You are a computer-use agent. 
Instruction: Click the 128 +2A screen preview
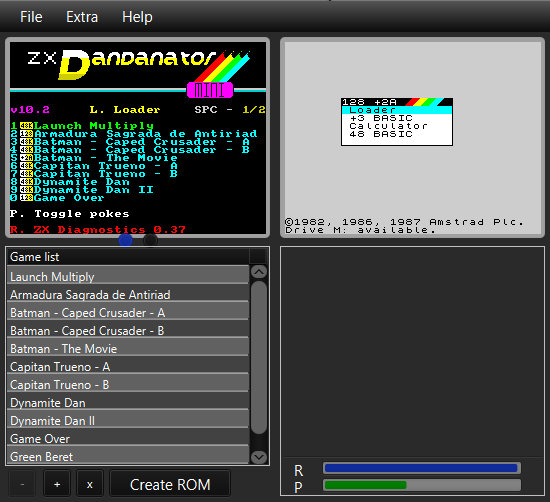[412, 138]
